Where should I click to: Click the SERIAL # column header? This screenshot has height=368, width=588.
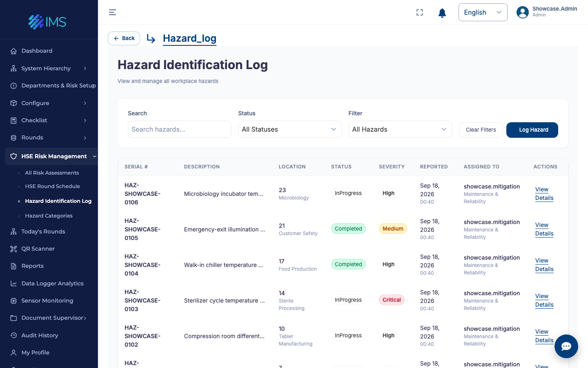136,167
